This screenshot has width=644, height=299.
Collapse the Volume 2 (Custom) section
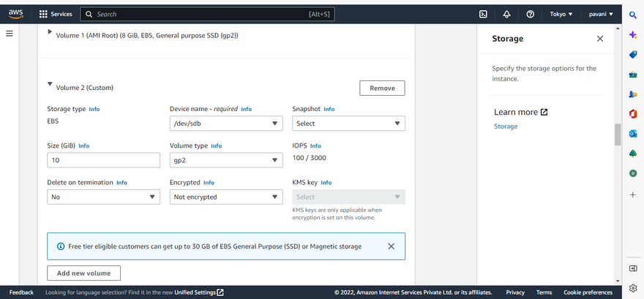pos(50,85)
